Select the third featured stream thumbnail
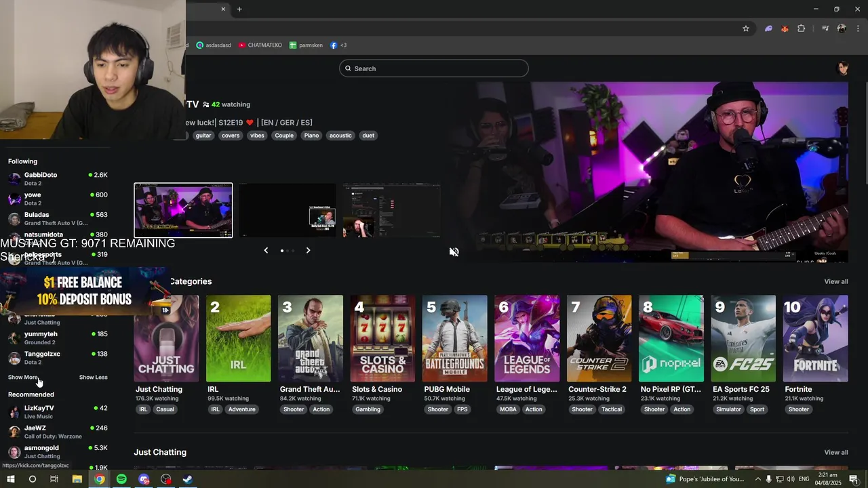The width and height of the screenshot is (868, 488). [391, 210]
